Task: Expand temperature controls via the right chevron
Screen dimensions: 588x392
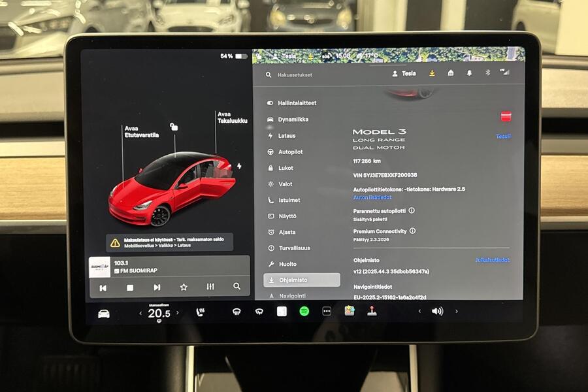Action: tap(177, 312)
